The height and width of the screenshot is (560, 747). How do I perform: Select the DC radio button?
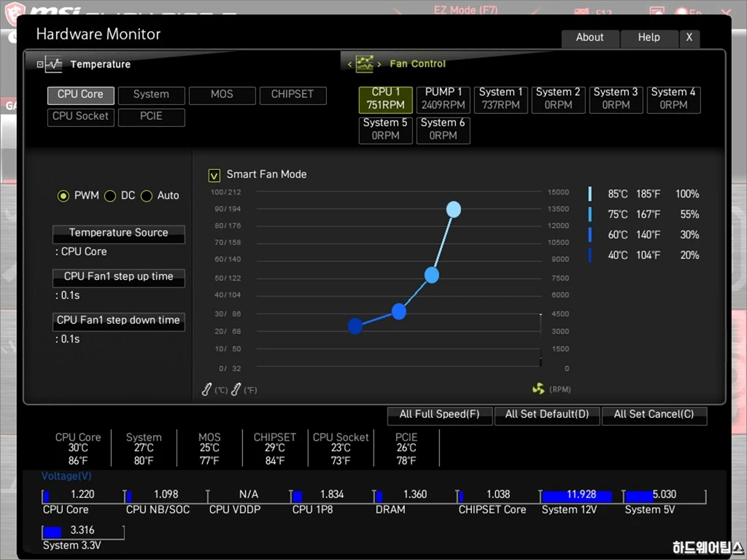110,195
